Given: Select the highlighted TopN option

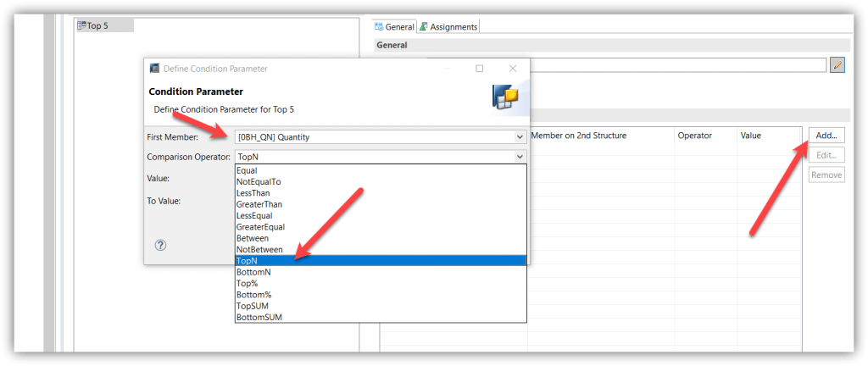Looking at the screenshot, I should pos(381,261).
